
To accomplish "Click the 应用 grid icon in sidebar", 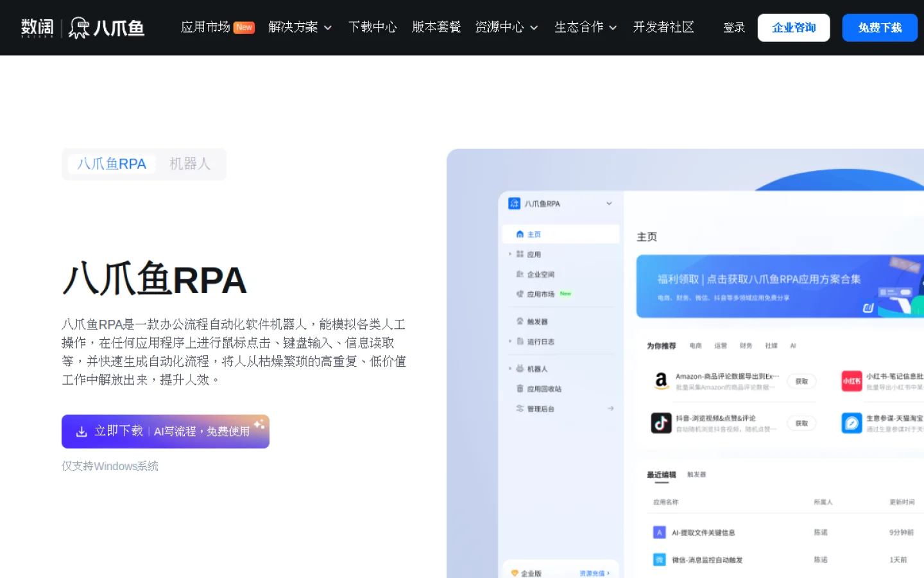I will pos(520,254).
